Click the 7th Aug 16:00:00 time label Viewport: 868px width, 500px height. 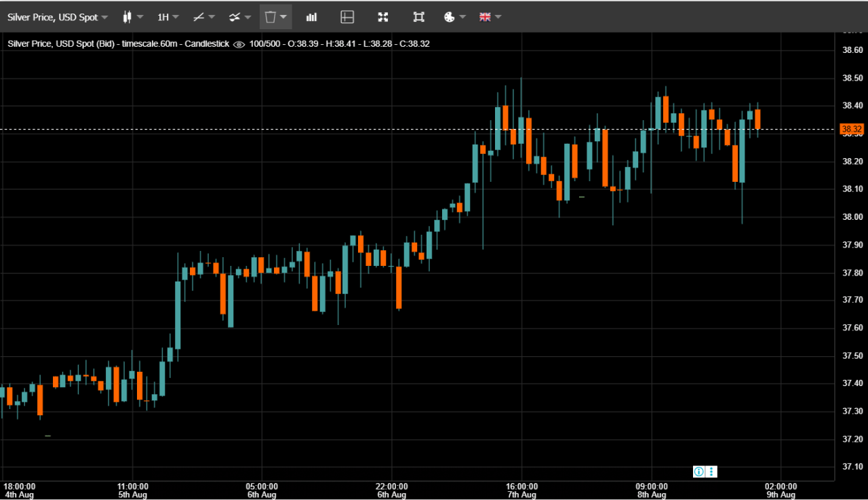pos(521,491)
